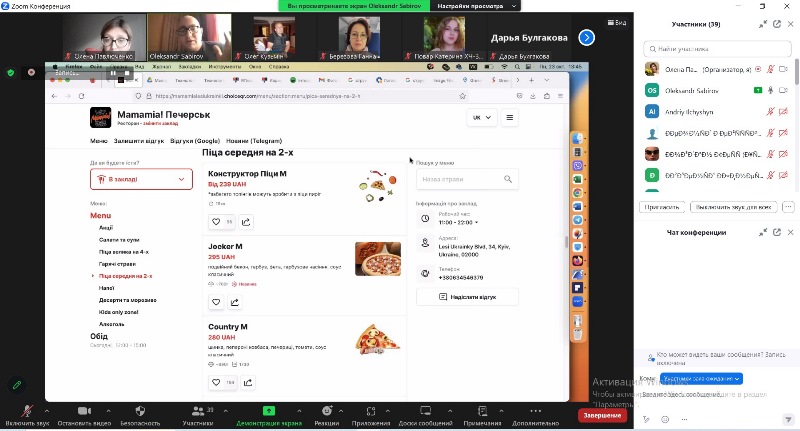The image size is (800, 431).
Task: Open Participants button in Zoom toolbar
Action: click(198, 411)
